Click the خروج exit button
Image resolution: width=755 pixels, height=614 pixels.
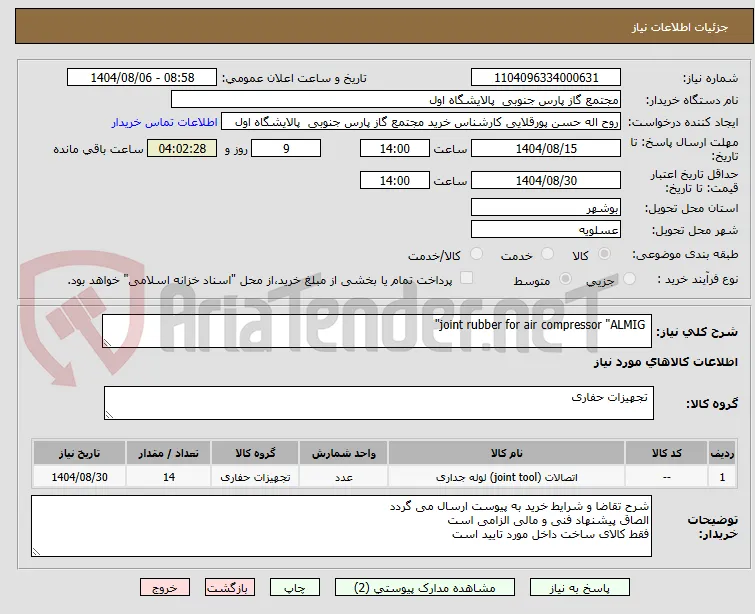(x=165, y=588)
